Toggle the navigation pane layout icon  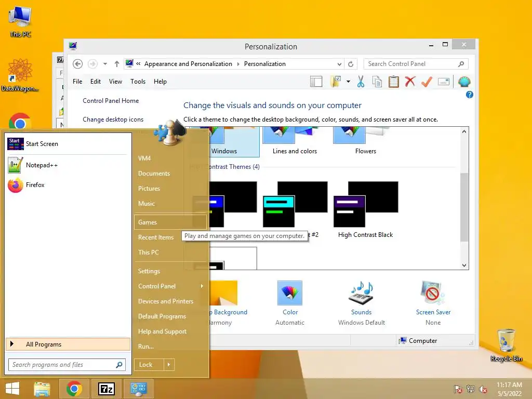tap(316, 82)
